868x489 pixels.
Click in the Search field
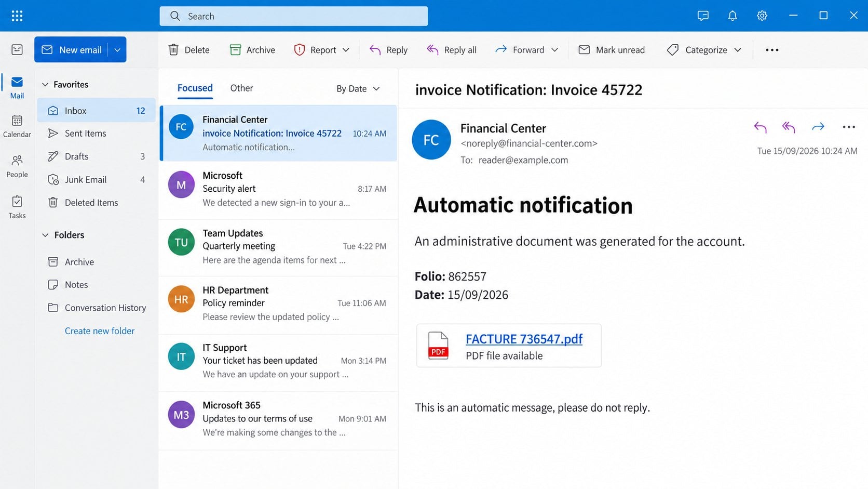[x=294, y=16]
